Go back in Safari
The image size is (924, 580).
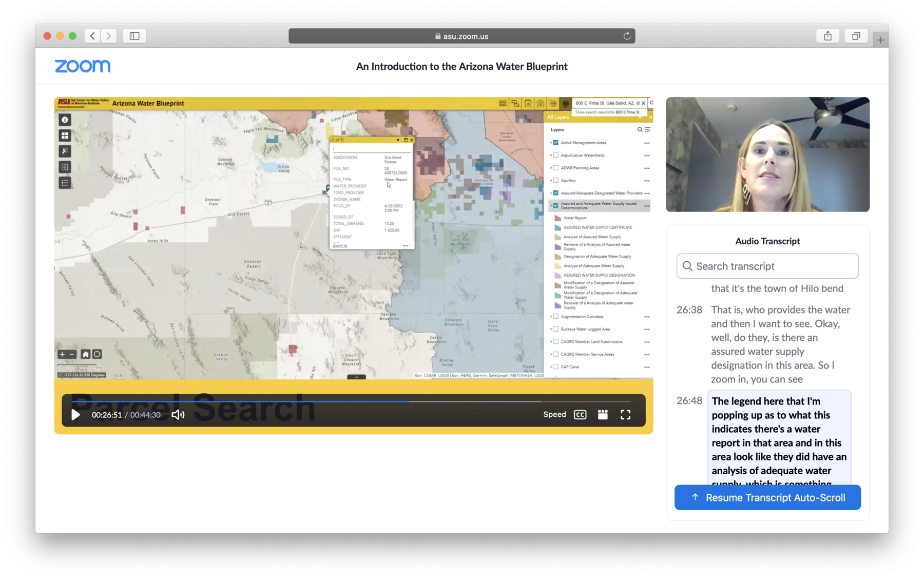pyautogui.click(x=92, y=36)
